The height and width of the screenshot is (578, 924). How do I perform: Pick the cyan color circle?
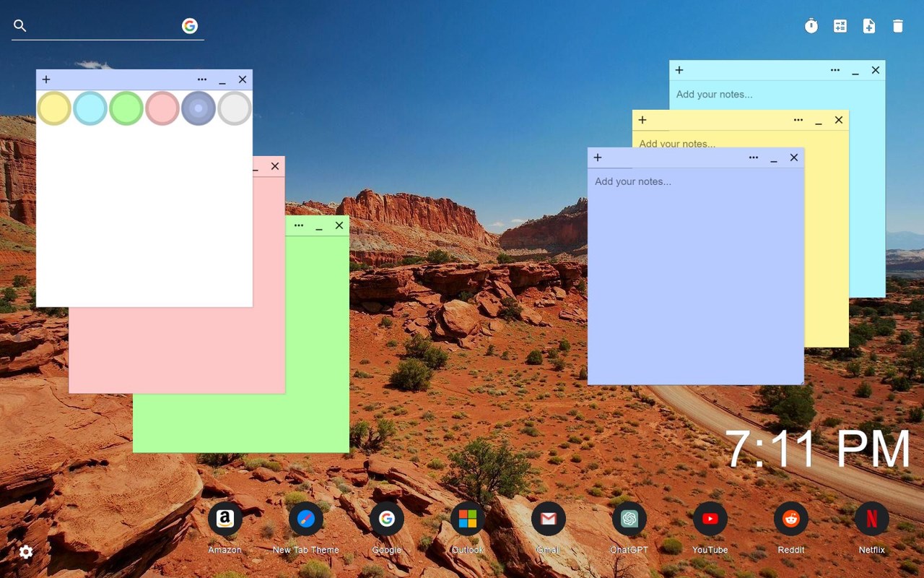click(x=90, y=108)
